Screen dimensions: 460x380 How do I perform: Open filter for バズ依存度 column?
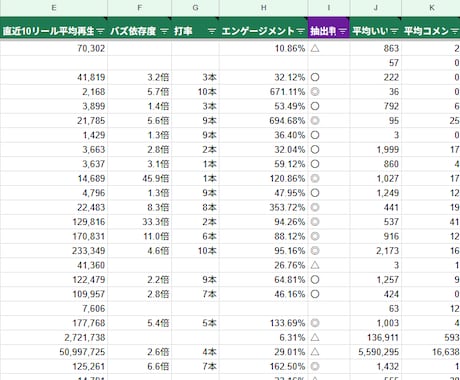(164, 31)
